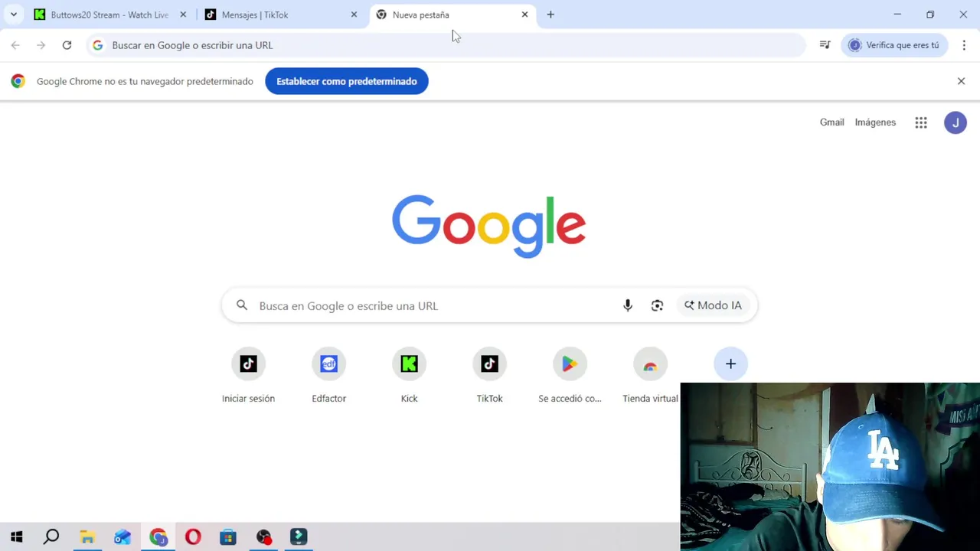Open the Iniciar sesión shortcut
The image size is (980, 551).
click(248, 375)
